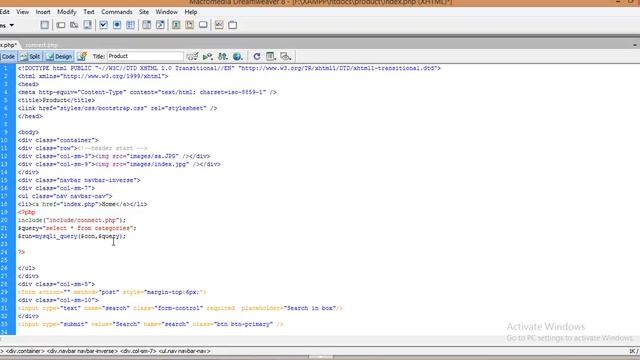Viewport: 640px width, 360px height.
Task: Click the navbar navbar-inverse div line
Action: tap(79, 180)
